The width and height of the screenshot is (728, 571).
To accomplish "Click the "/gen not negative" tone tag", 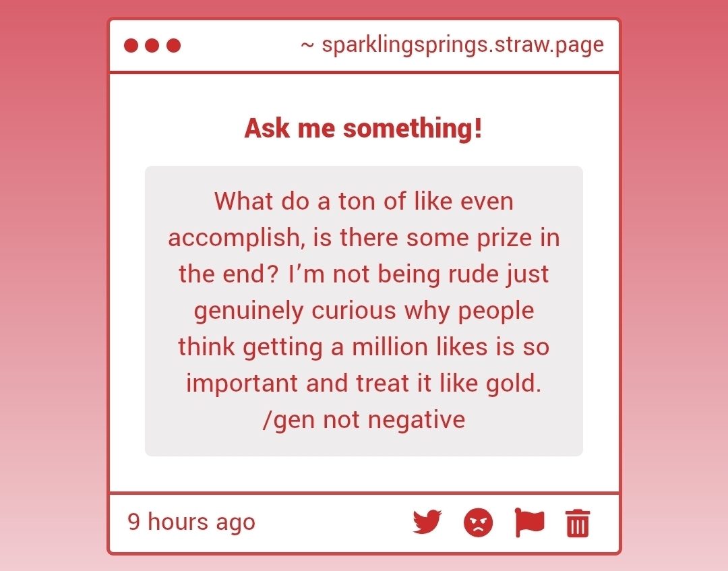I will pyautogui.click(x=363, y=419).
